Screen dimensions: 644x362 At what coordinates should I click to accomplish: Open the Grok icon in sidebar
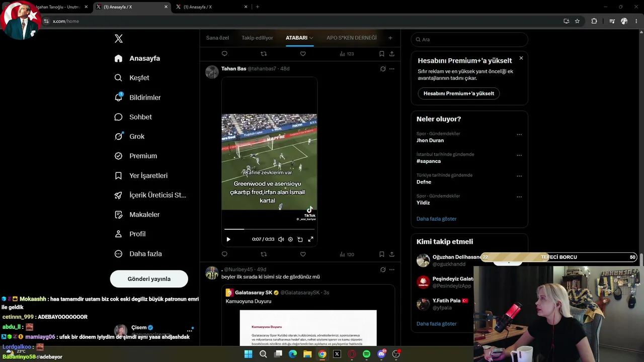click(118, 136)
